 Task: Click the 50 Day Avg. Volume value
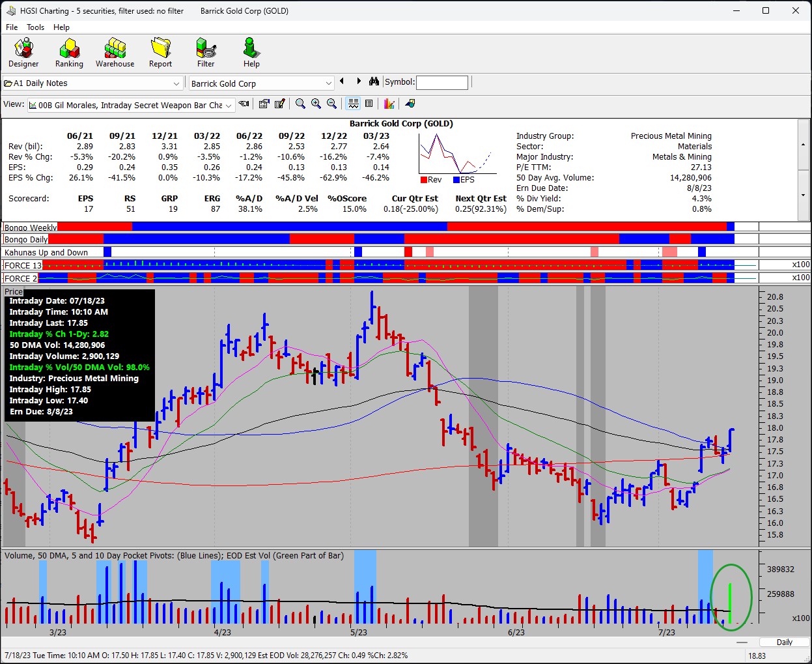(x=691, y=178)
